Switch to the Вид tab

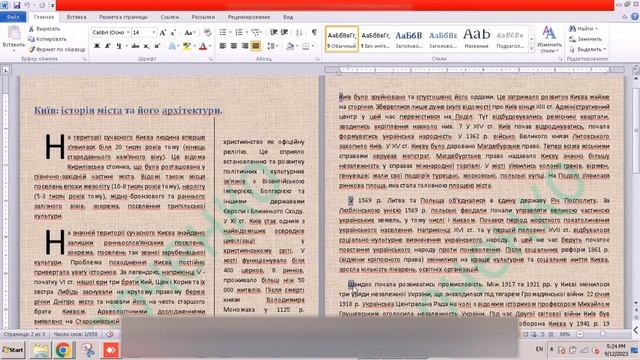288,17
